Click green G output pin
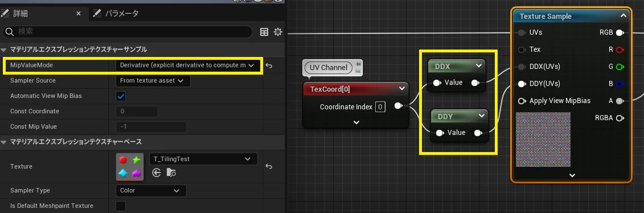The image size is (644, 213). click(x=620, y=67)
